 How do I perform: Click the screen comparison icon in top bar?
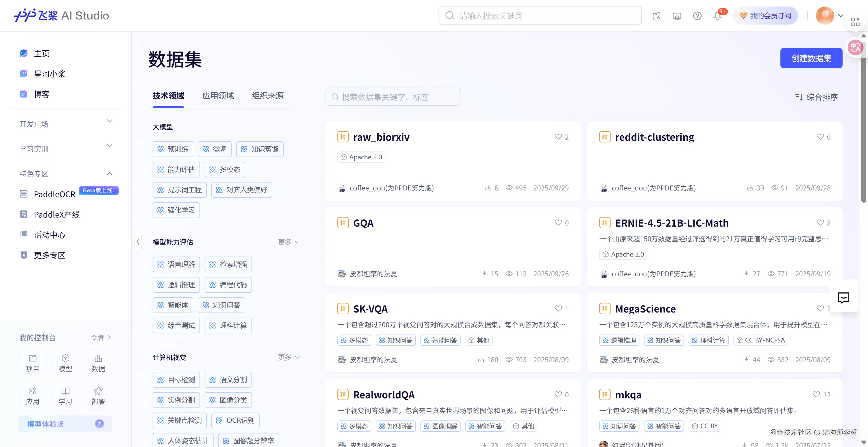click(677, 16)
